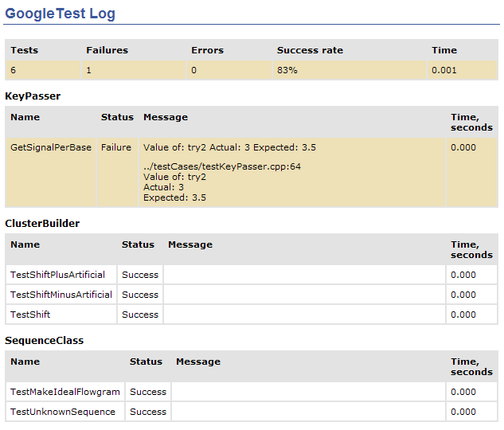Click the Success rate column header
The height and width of the screenshot is (430, 504).
(x=310, y=50)
